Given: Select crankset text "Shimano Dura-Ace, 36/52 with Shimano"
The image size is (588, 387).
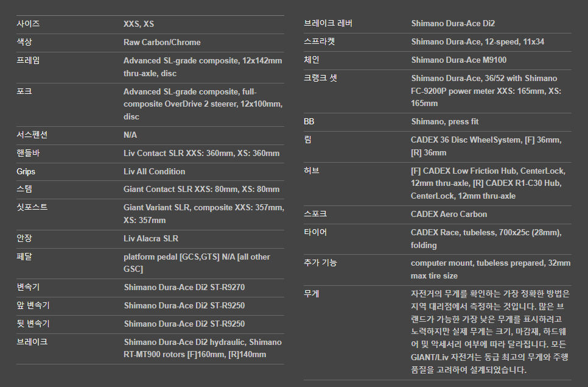Looking at the screenshot, I should [484, 79].
